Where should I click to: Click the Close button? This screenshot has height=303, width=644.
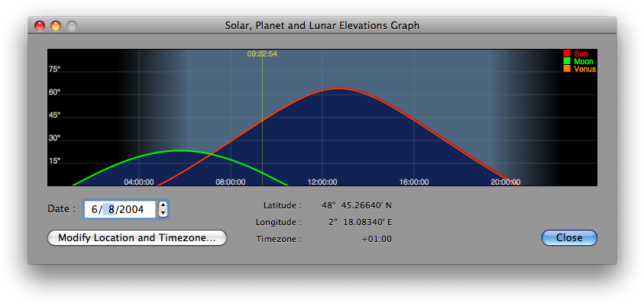coord(569,237)
